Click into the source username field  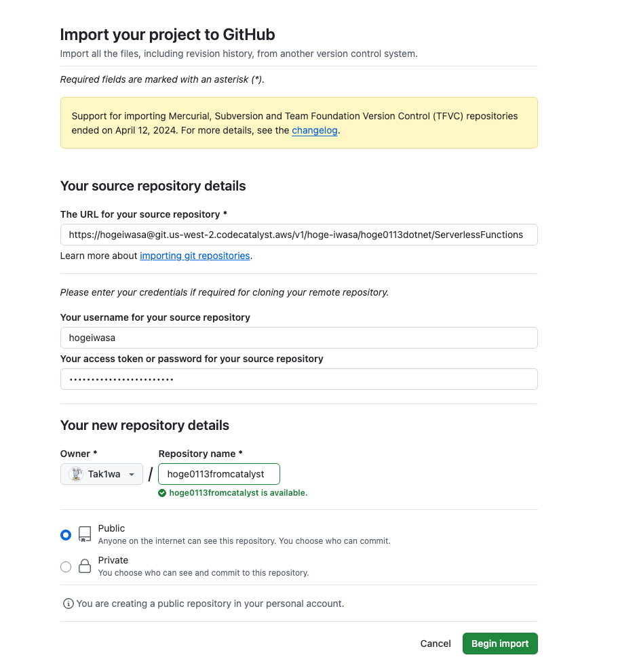(298, 338)
